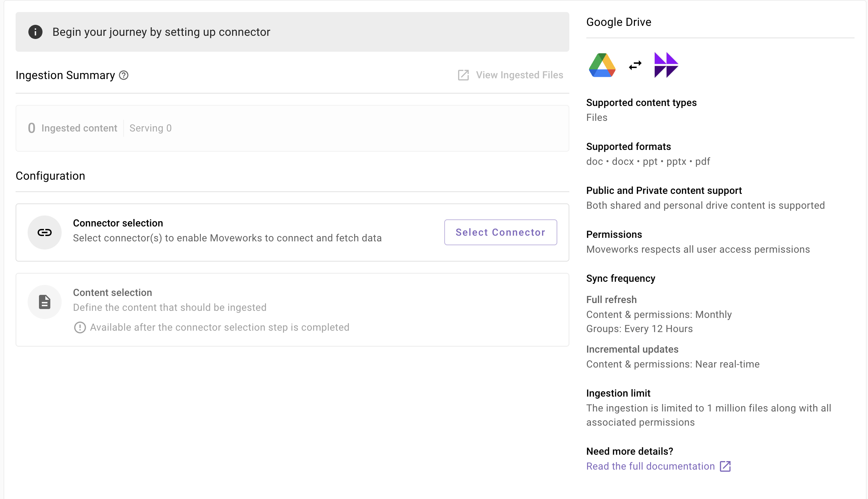The width and height of the screenshot is (868, 499).
Task: Click the Ingestion Summary help question-mark icon
Action: [124, 75]
